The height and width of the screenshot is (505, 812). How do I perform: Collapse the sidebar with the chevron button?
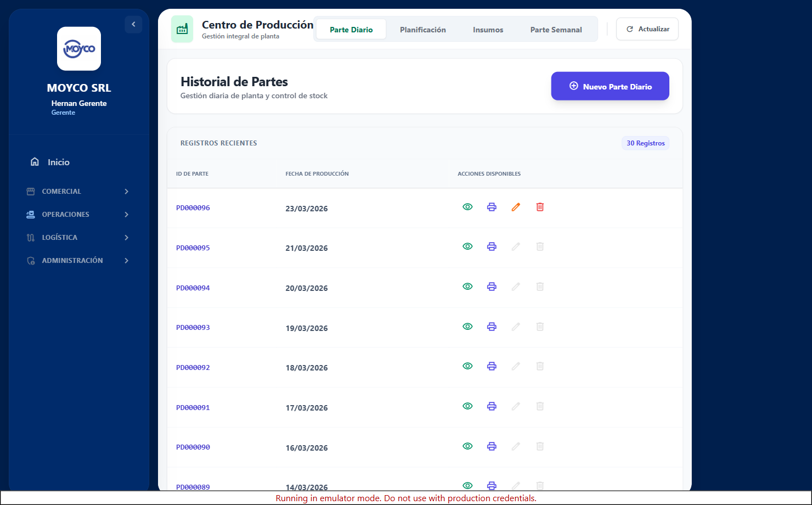tap(133, 24)
